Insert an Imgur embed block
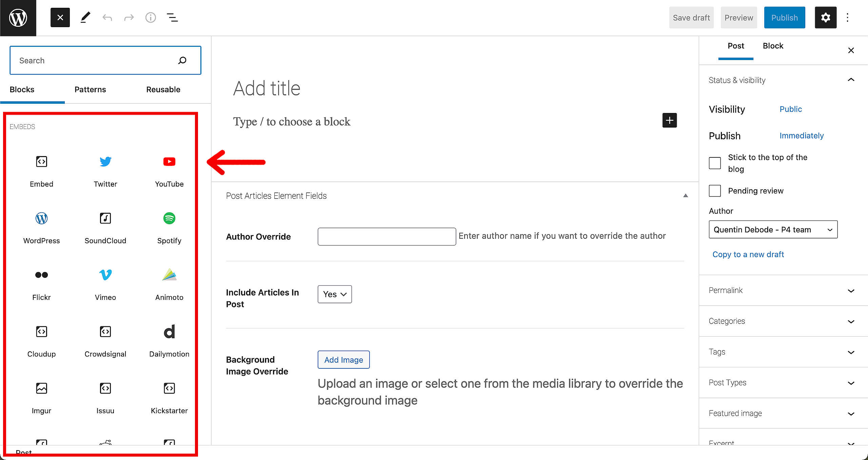 [41, 398]
